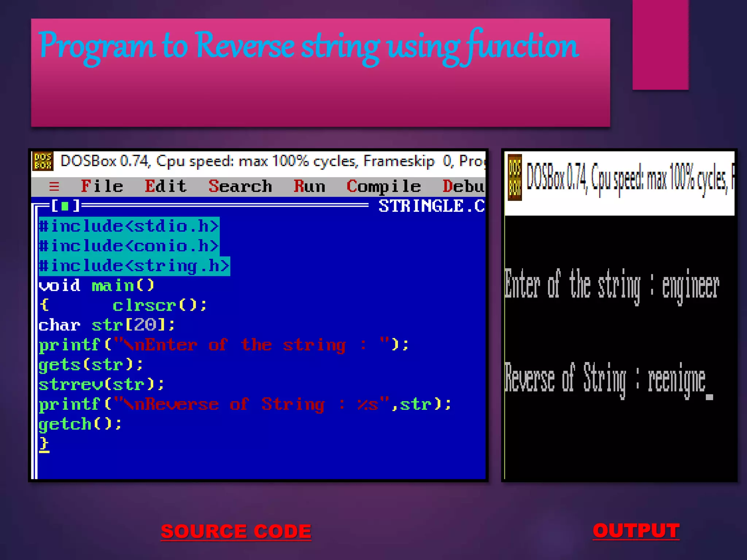Image resolution: width=747 pixels, height=560 pixels.
Task: Click the clrscr(); statement
Action: pyautogui.click(x=160, y=306)
